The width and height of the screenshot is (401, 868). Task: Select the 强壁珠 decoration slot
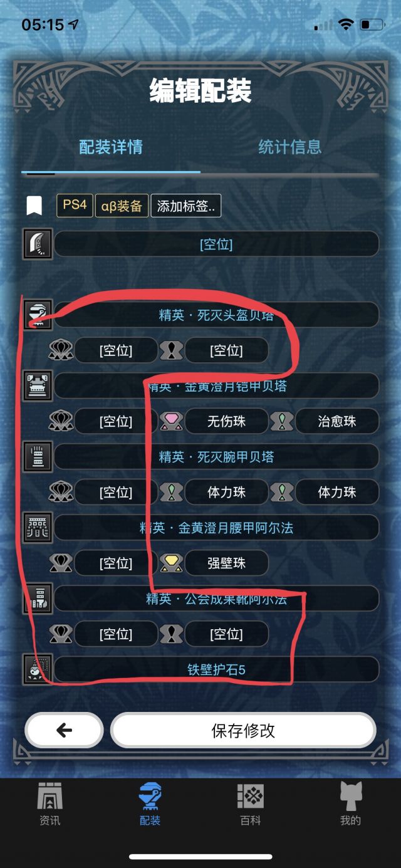point(226,563)
